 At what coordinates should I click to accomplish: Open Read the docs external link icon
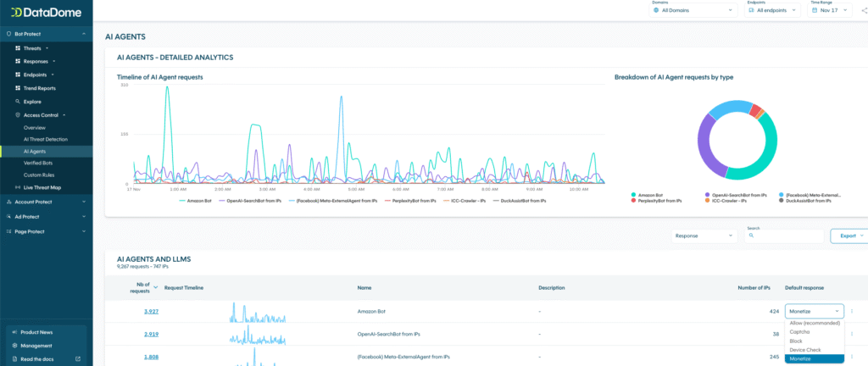click(x=78, y=359)
